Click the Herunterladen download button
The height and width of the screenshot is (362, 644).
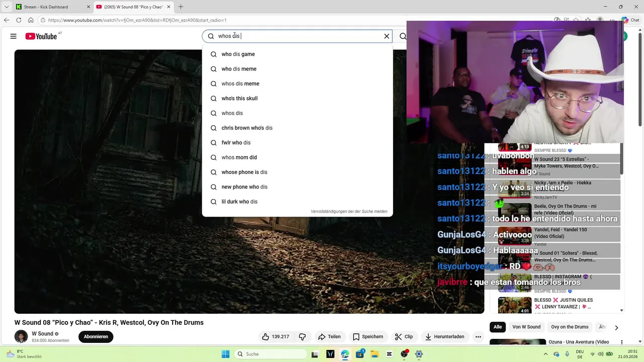pyautogui.click(x=445, y=337)
